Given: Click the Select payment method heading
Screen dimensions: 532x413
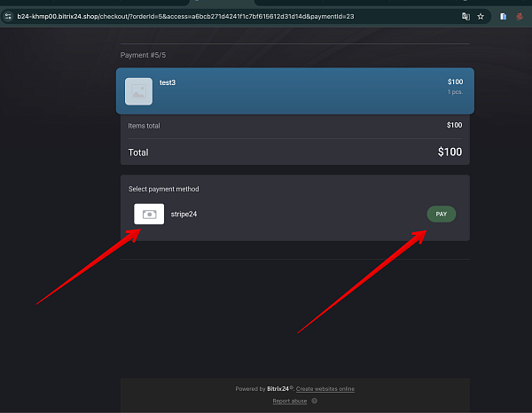Looking at the screenshot, I should coord(163,189).
